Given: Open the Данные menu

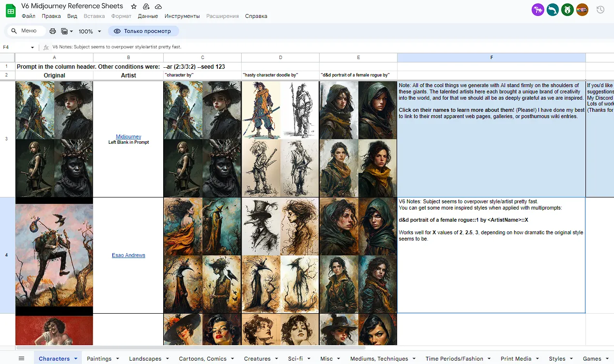Looking at the screenshot, I should click(x=148, y=16).
